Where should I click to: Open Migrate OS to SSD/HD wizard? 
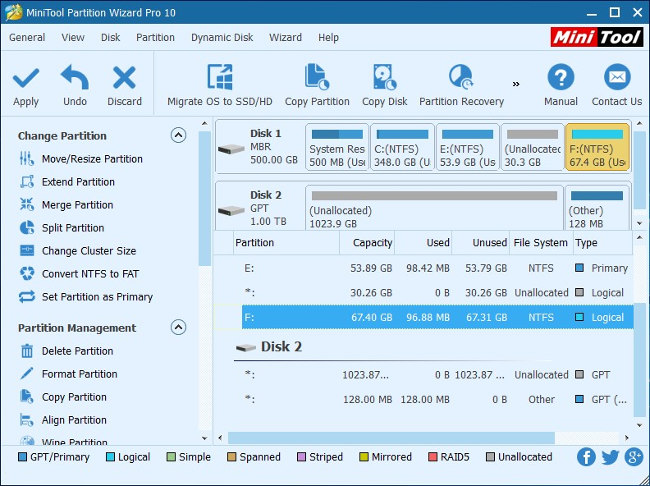point(219,78)
